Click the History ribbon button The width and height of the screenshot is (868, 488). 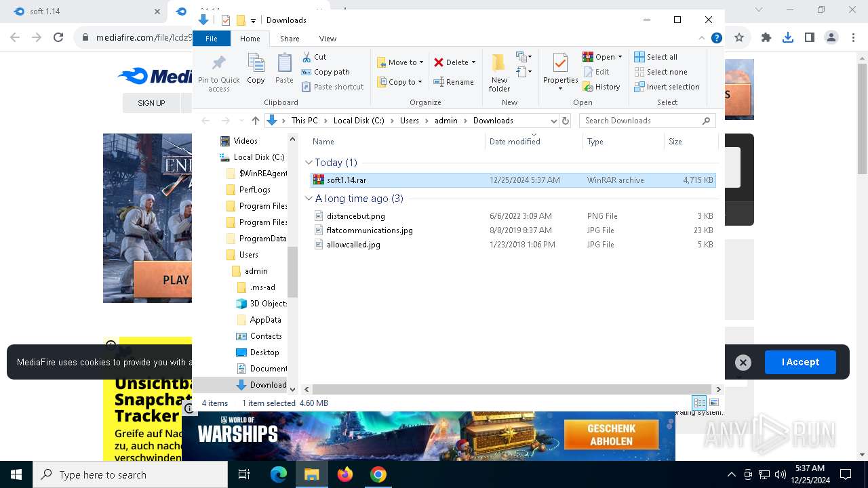pos(601,87)
